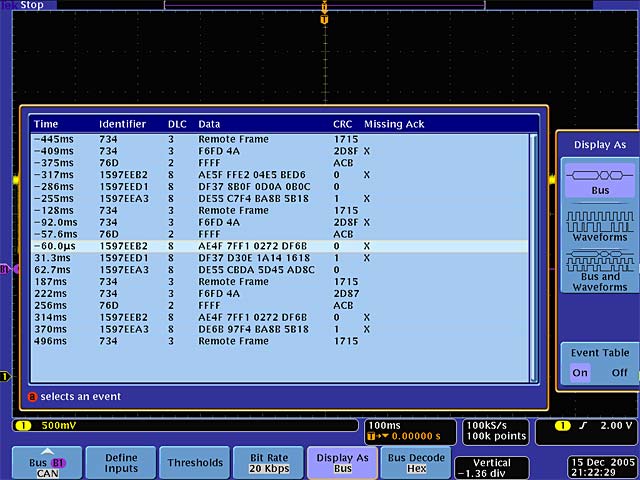Click the DLC column header
The height and width of the screenshot is (480, 640).
point(177,124)
